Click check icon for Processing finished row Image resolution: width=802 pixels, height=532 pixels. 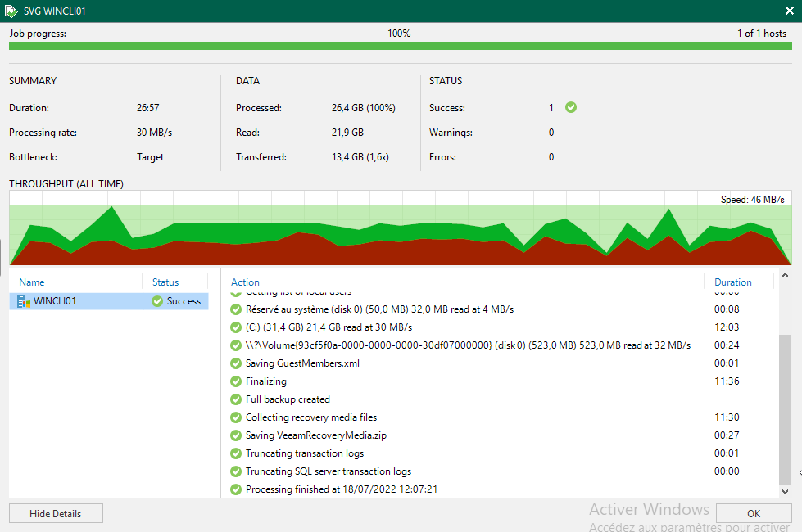point(236,489)
